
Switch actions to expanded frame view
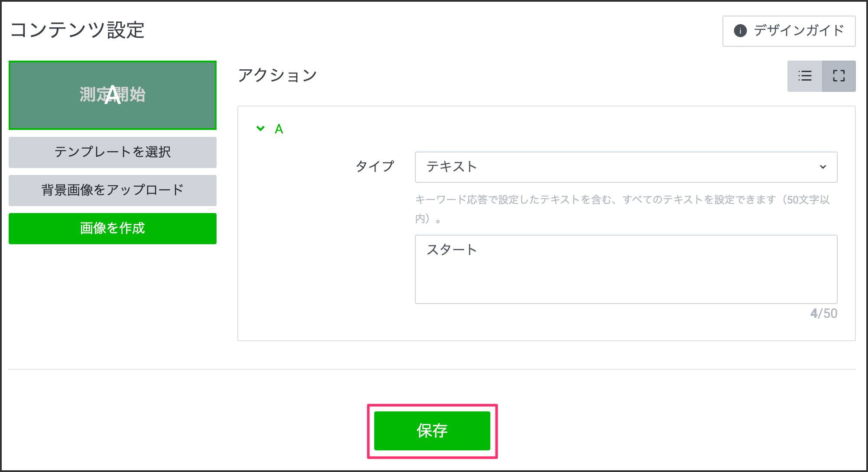pos(839,76)
